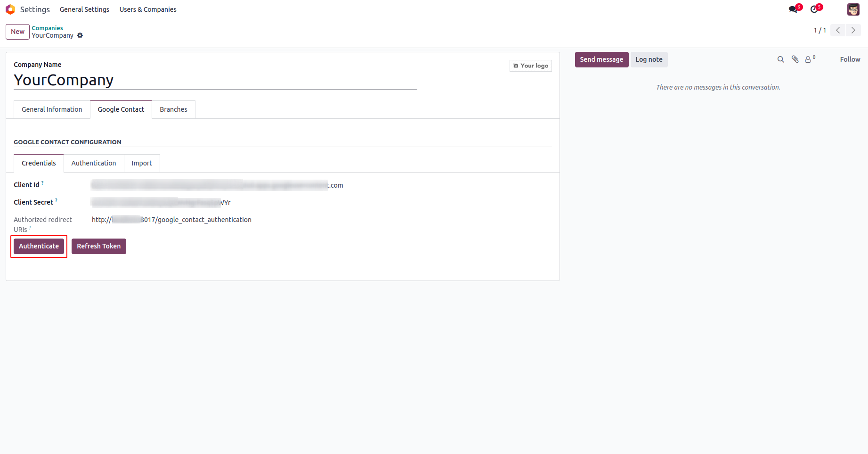
Task: Click the YourCompany breadcrumb title
Action: click(52, 35)
